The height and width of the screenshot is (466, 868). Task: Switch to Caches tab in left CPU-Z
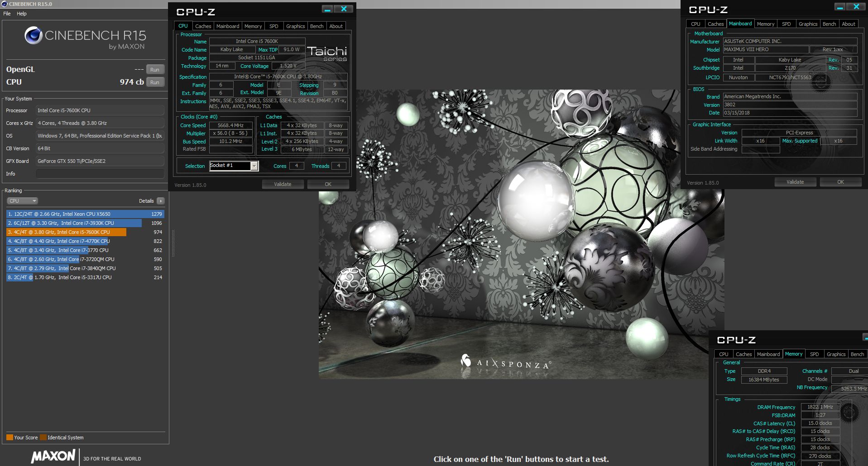203,26
